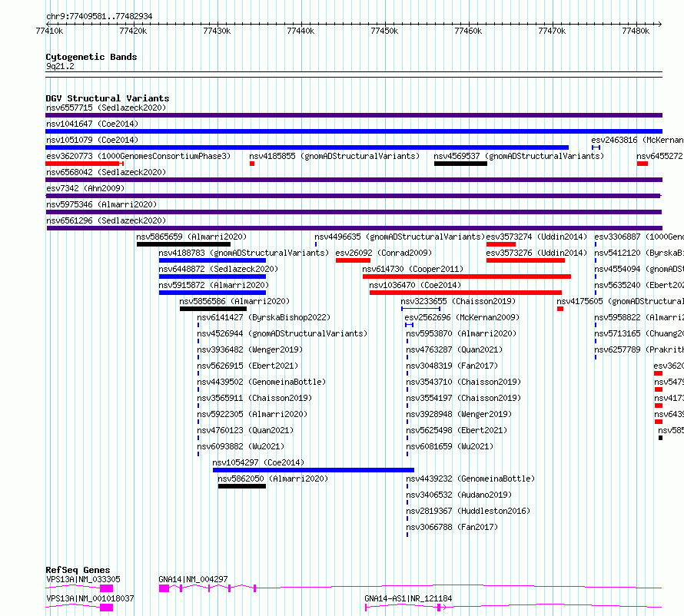Click the RefSeq Genes track title

[78, 570]
